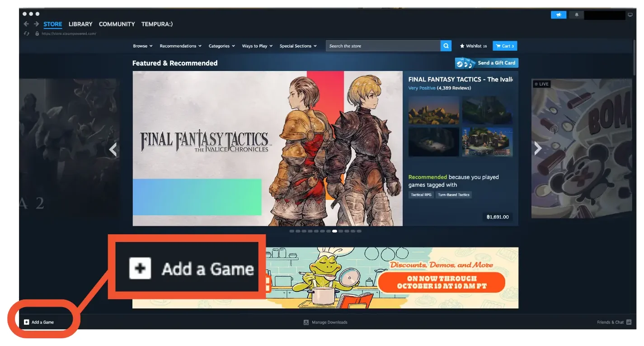Expand the Special Sections dropdown
Image resolution: width=644 pixels, height=346 pixels.
298,46
